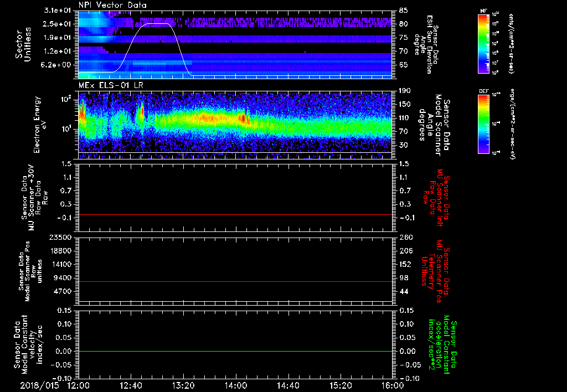Click the 65 degree elevation tick

(x=404, y=65)
